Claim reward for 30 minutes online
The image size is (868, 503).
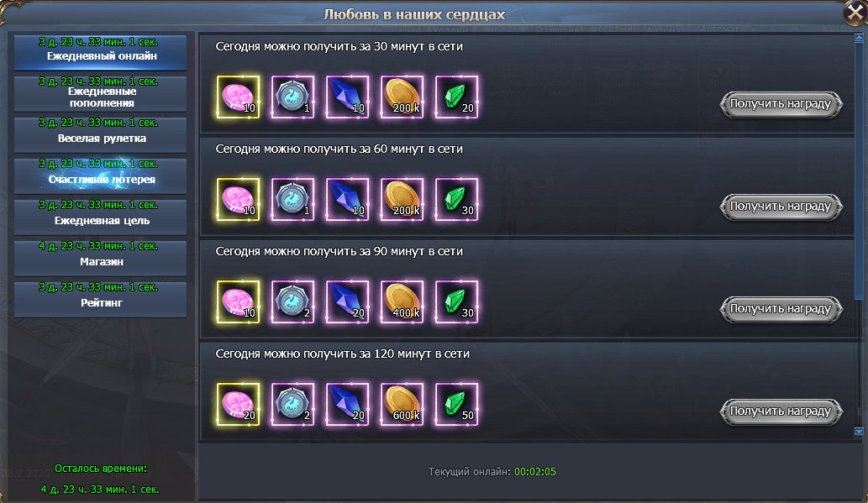coord(781,104)
